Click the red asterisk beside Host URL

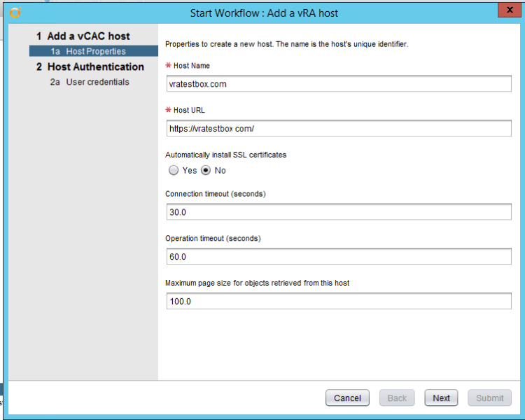[x=168, y=111]
